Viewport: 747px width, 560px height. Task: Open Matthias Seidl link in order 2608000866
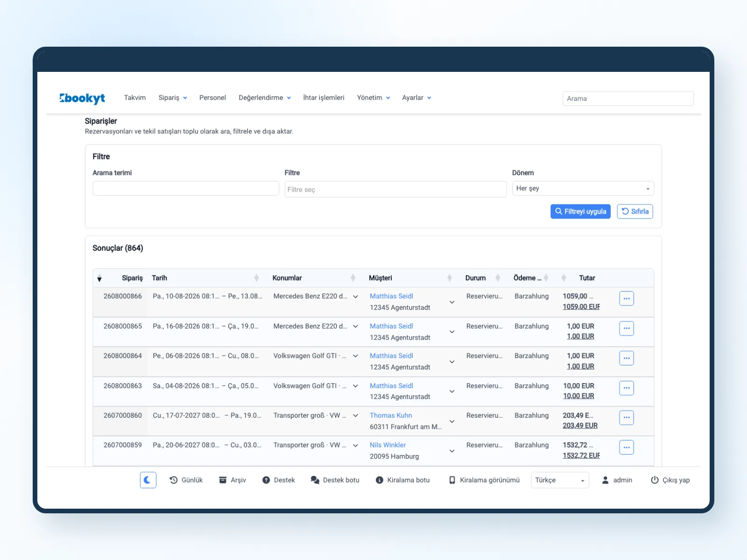[391, 296]
